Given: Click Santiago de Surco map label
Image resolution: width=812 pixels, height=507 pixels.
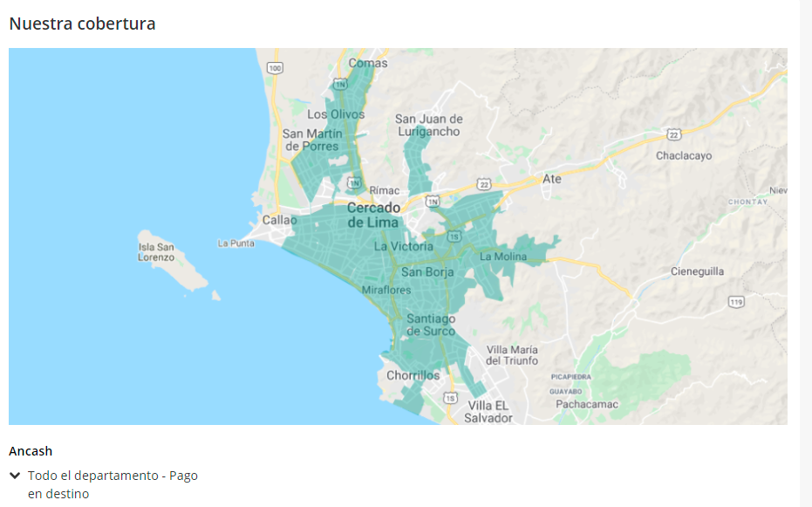Looking at the screenshot, I should click(x=431, y=325).
